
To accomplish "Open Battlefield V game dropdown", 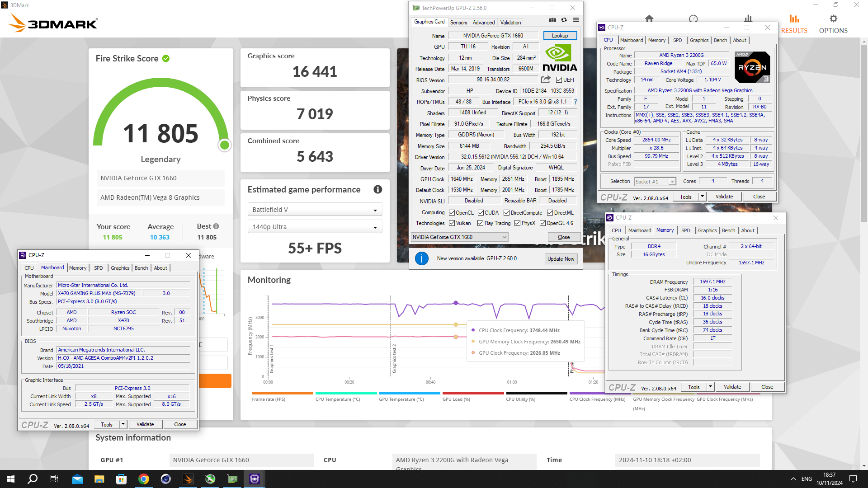I will [x=315, y=210].
